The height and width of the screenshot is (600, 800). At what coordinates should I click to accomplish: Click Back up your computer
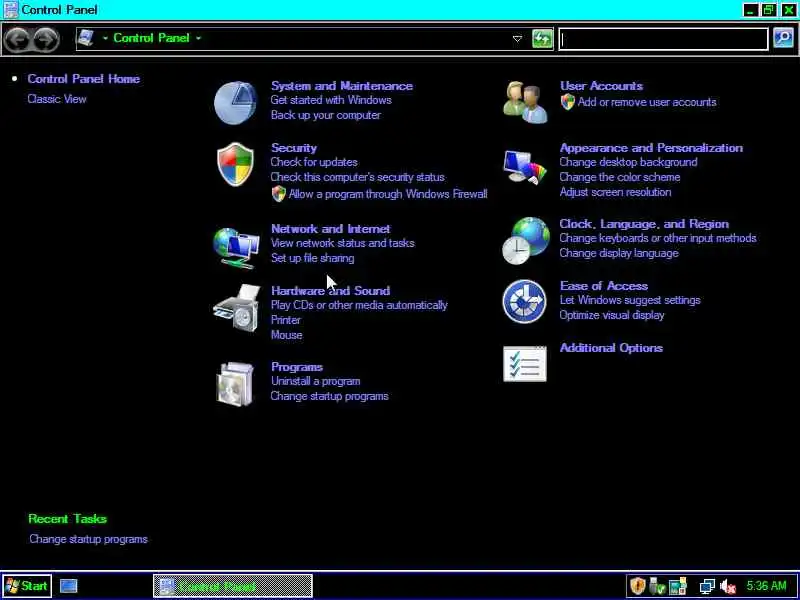326,115
